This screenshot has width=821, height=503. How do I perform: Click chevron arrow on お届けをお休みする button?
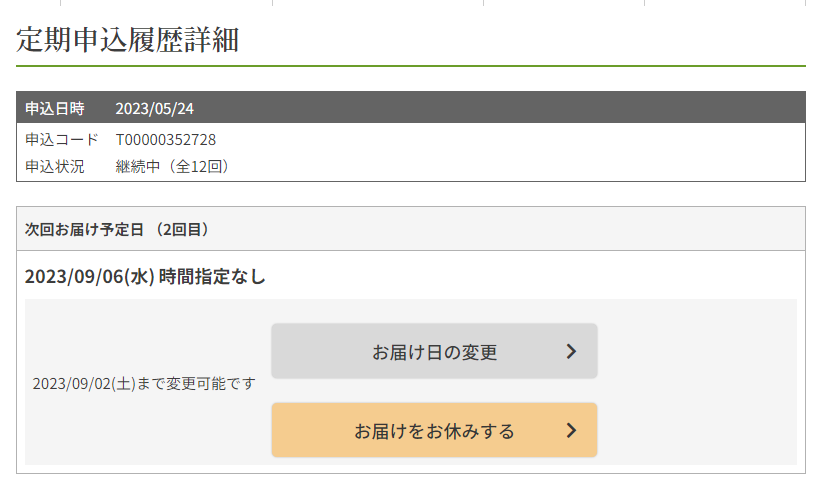tap(571, 431)
